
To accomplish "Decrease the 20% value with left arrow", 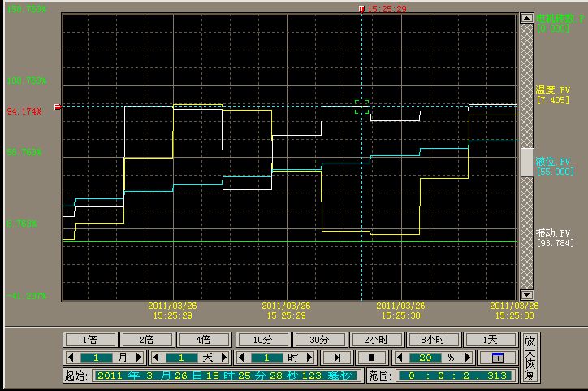I will [400, 358].
